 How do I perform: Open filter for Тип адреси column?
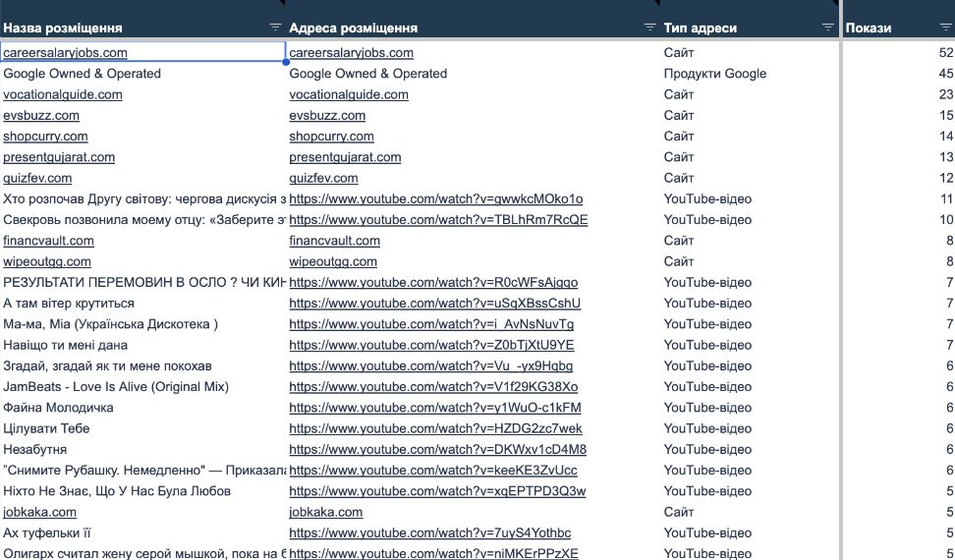(x=827, y=27)
